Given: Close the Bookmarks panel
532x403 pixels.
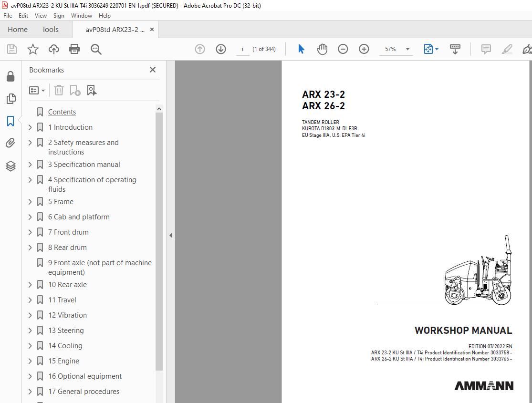Looking at the screenshot, I should point(153,70).
